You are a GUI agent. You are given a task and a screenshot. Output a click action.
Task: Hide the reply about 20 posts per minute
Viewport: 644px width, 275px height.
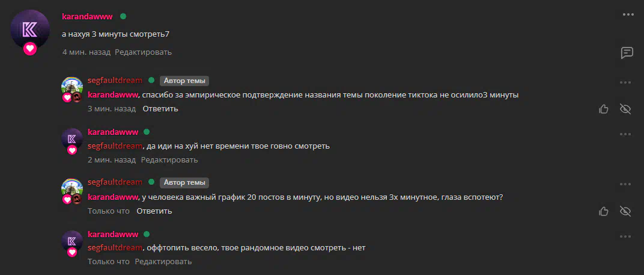click(625, 212)
